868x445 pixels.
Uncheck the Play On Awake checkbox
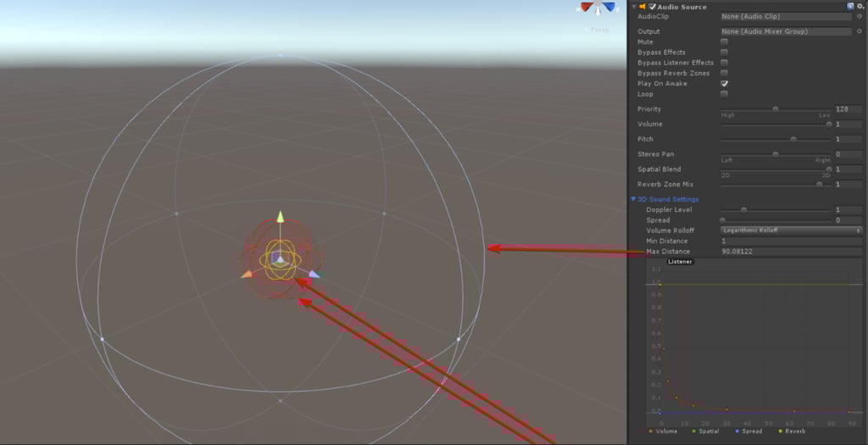[x=724, y=84]
